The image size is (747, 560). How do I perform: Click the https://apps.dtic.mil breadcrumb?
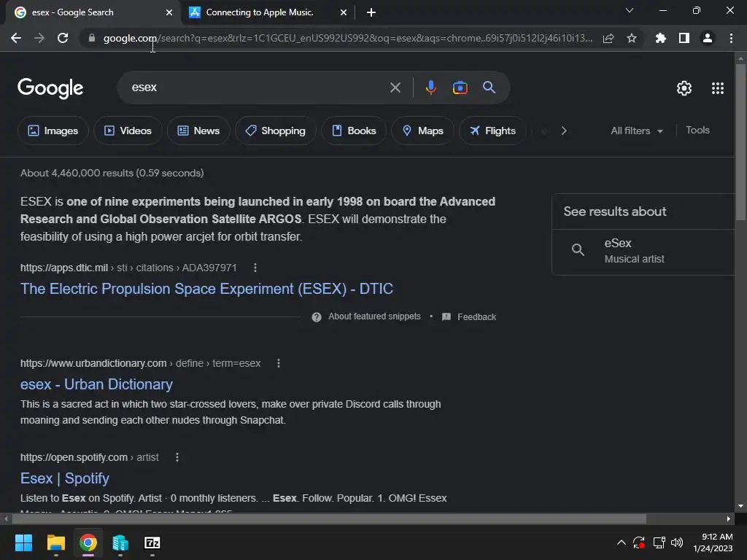[64, 268]
